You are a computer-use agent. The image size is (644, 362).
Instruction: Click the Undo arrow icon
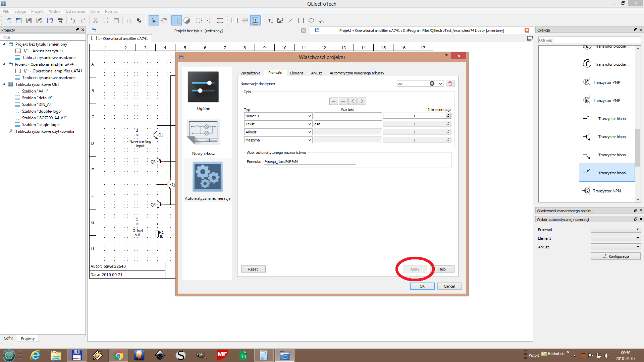[x=72, y=21]
